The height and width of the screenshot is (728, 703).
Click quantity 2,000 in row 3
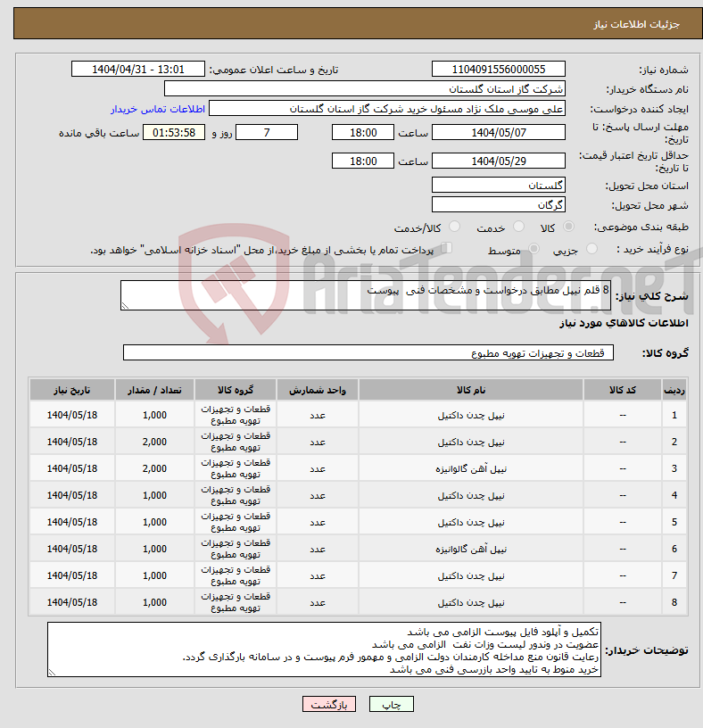(x=154, y=469)
